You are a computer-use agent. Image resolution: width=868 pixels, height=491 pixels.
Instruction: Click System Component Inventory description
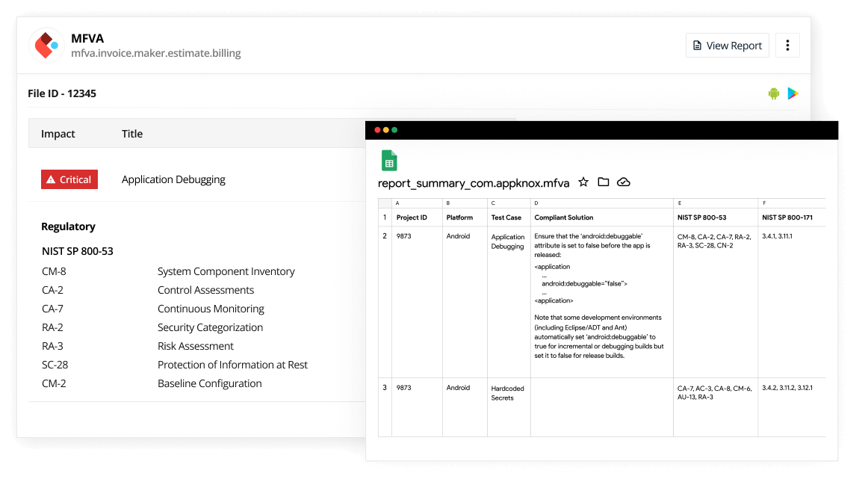click(x=226, y=271)
